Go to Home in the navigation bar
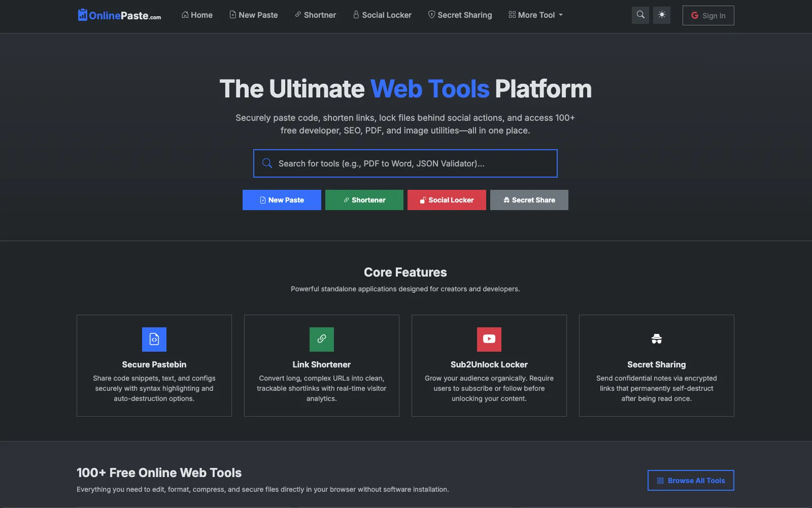The image size is (812, 508). click(x=197, y=15)
